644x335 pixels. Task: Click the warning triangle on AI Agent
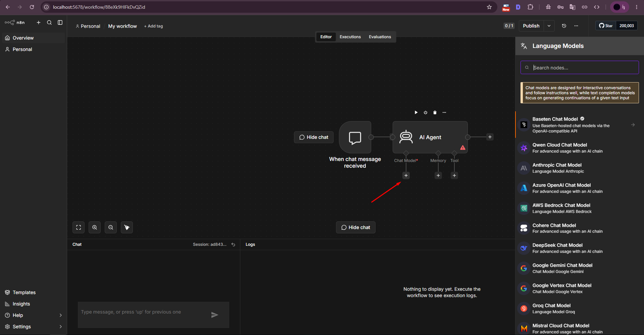[x=463, y=148]
